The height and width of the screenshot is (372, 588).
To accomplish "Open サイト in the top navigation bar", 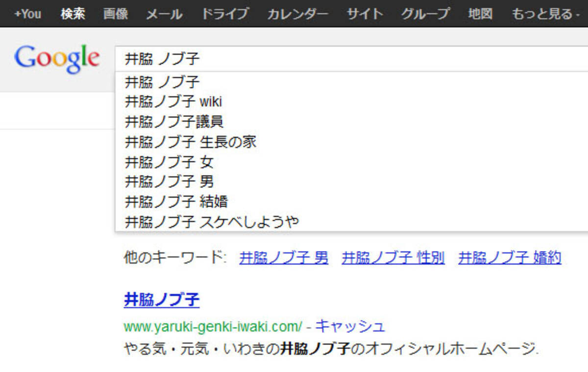I will (x=365, y=13).
